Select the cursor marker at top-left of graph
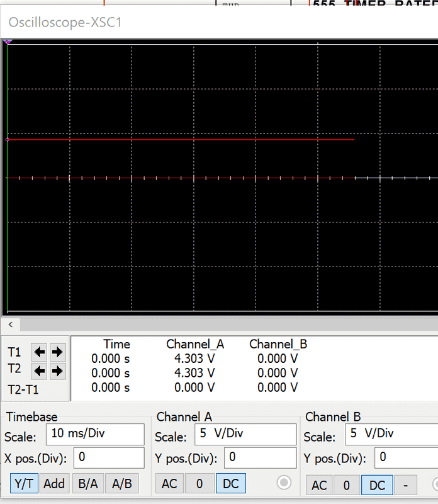This screenshot has width=438, height=504. (8, 42)
